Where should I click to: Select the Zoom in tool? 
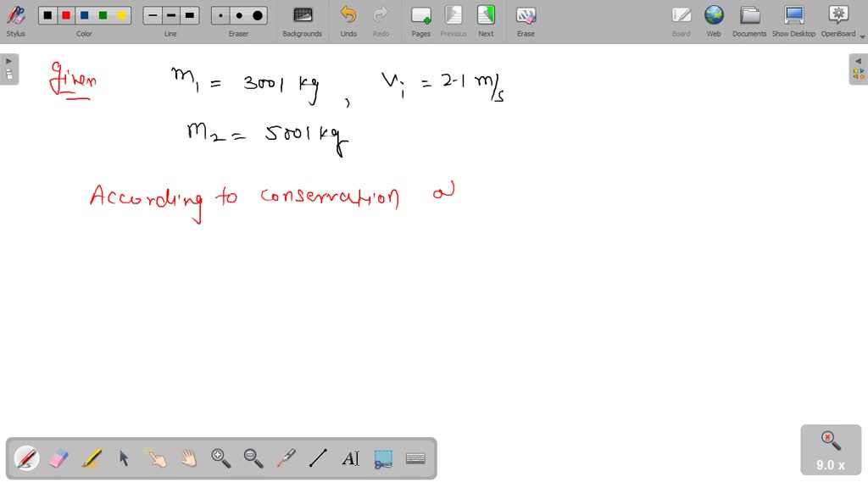click(221, 458)
